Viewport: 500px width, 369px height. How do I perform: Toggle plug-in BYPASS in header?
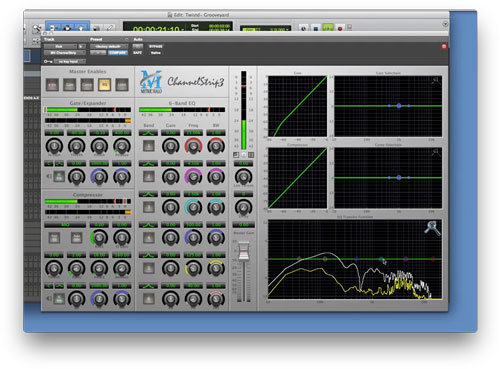155,46
